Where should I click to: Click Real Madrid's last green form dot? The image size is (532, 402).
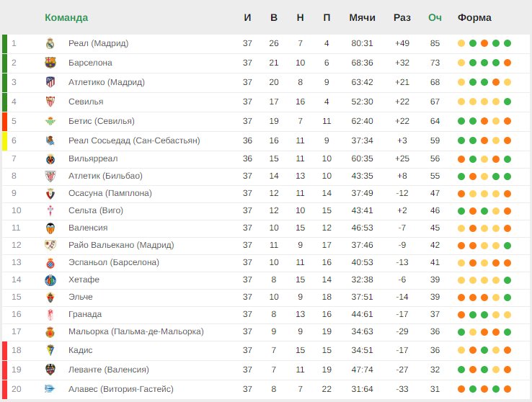pyautogui.click(x=507, y=43)
